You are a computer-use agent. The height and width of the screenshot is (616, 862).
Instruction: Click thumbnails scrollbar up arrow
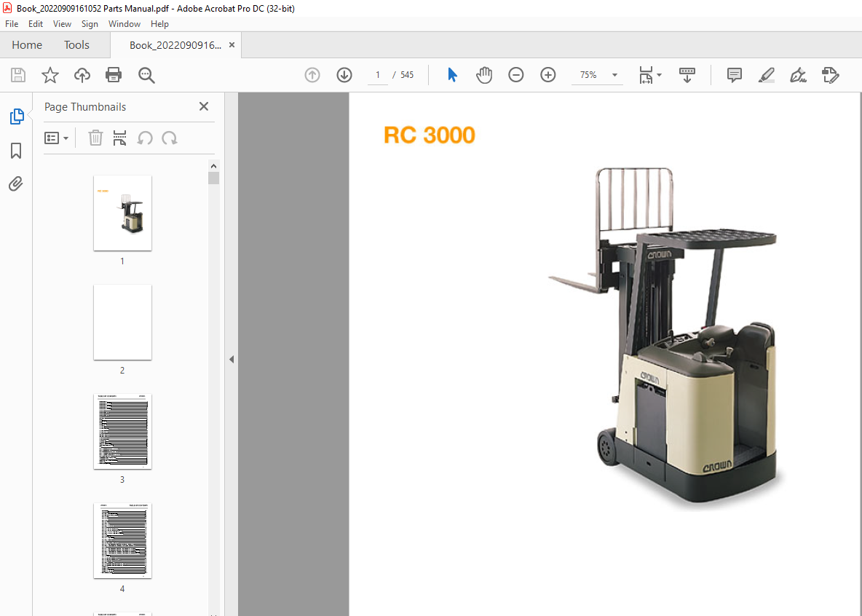pyautogui.click(x=214, y=165)
